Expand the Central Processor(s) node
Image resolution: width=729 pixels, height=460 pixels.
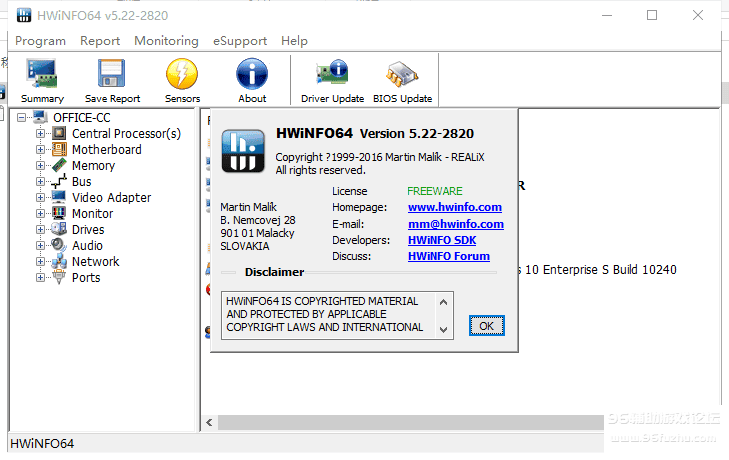[41, 134]
